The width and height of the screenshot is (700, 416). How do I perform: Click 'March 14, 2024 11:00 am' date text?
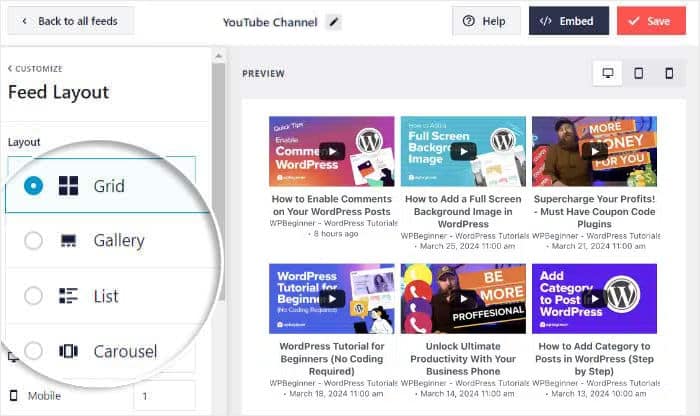(467, 394)
